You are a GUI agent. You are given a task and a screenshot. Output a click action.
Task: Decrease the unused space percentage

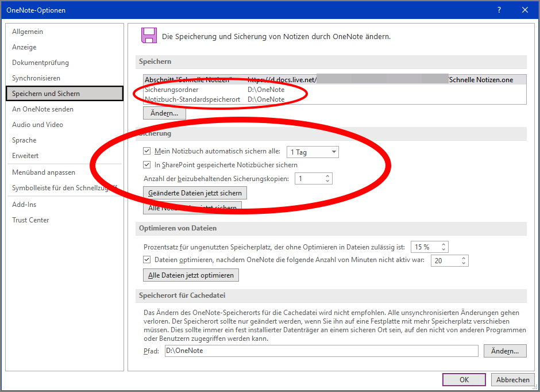point(443,249)
